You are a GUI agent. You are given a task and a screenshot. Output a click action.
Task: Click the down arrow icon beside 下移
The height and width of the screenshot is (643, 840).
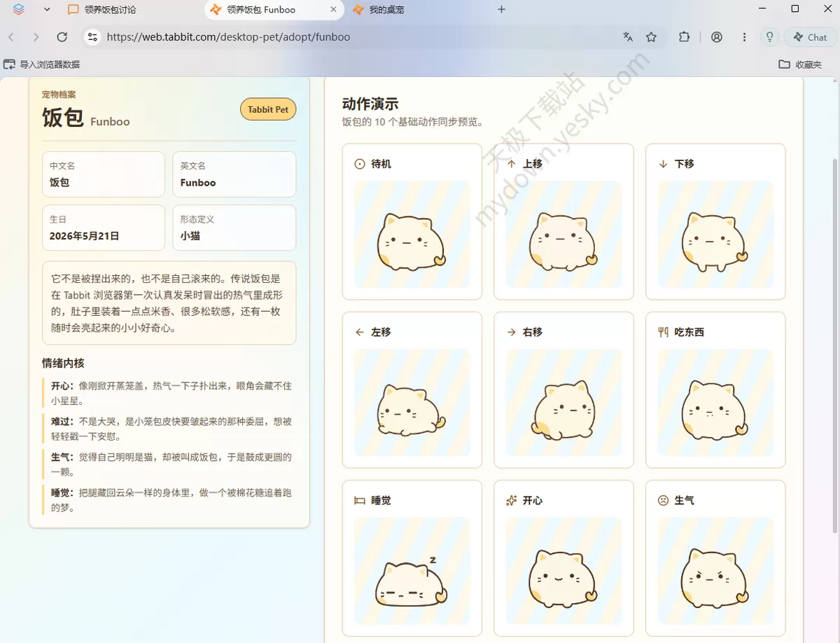663,164
